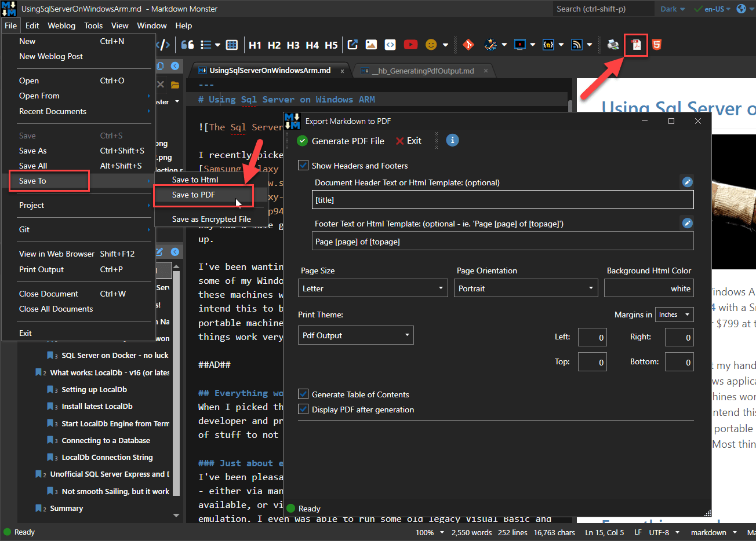
Task: Open the Print Theme dropdown
Action: (356, 335)
